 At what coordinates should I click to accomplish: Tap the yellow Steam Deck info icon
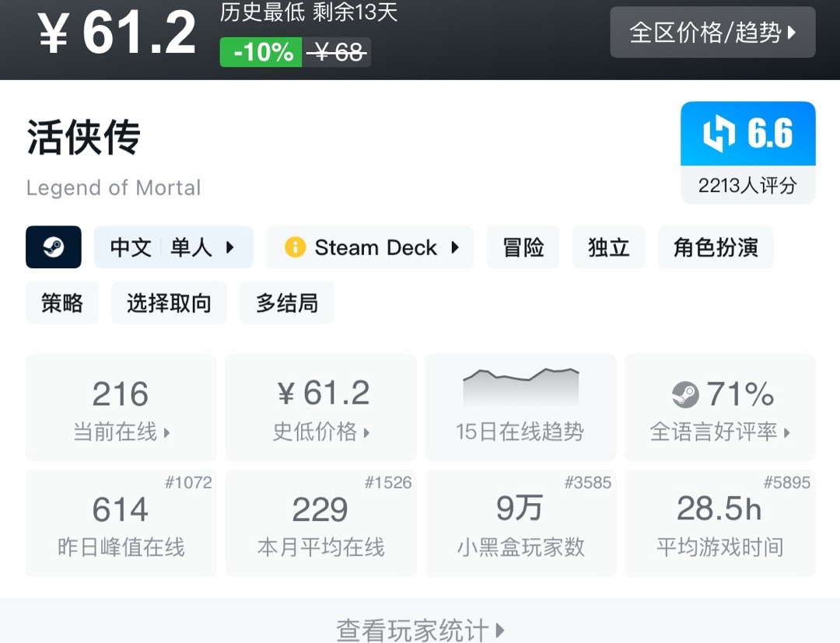pos(296,247)
